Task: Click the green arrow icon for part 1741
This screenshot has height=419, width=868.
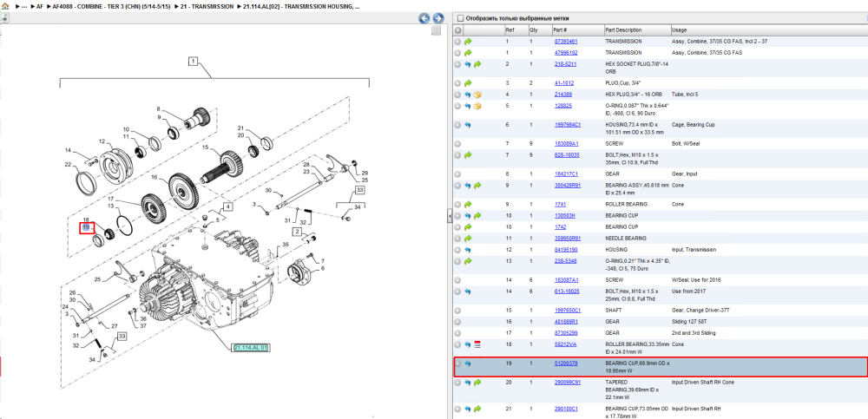Action: tap(468, 204)
